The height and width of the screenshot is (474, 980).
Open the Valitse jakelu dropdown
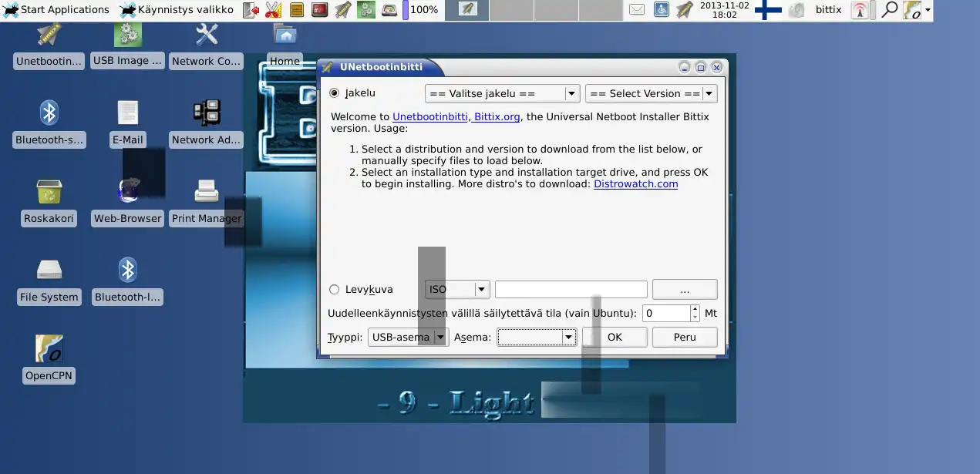[502, 94]
